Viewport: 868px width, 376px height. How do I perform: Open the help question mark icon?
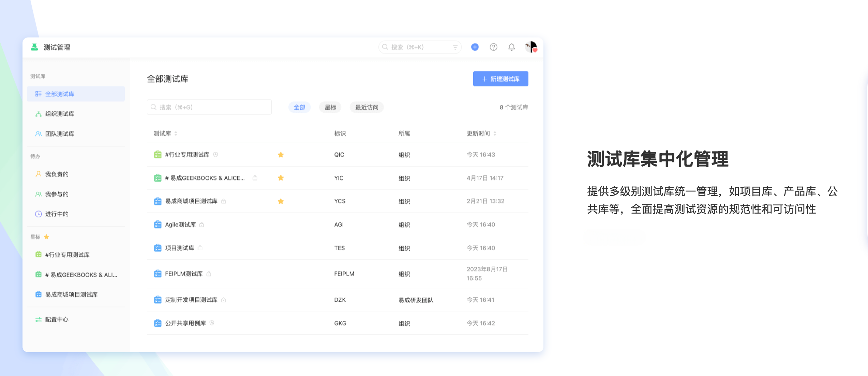pos(493,47)
